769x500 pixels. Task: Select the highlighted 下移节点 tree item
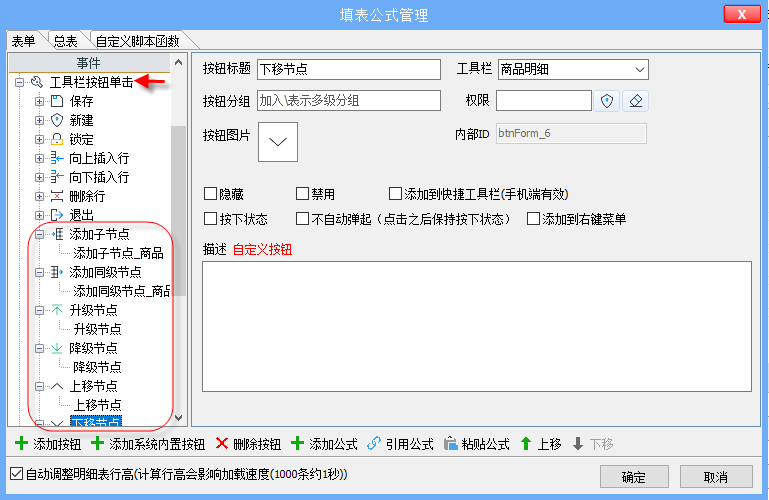click(96, 421)
